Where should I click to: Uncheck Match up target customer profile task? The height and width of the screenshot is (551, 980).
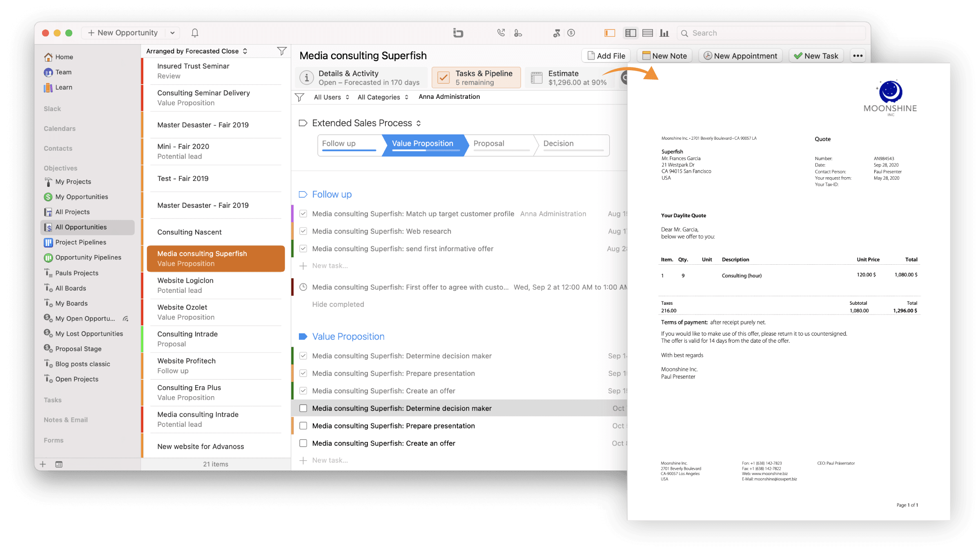pyautogui.click(x=303, y=214)
